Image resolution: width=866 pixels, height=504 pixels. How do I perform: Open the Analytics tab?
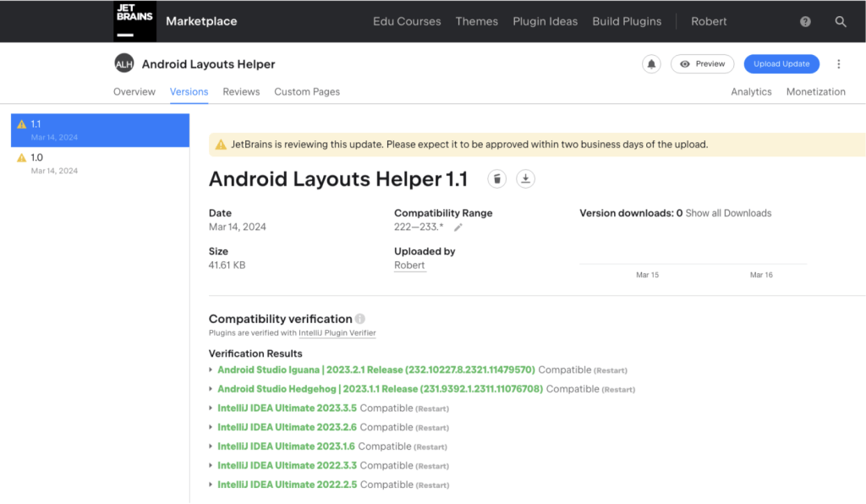751,91
